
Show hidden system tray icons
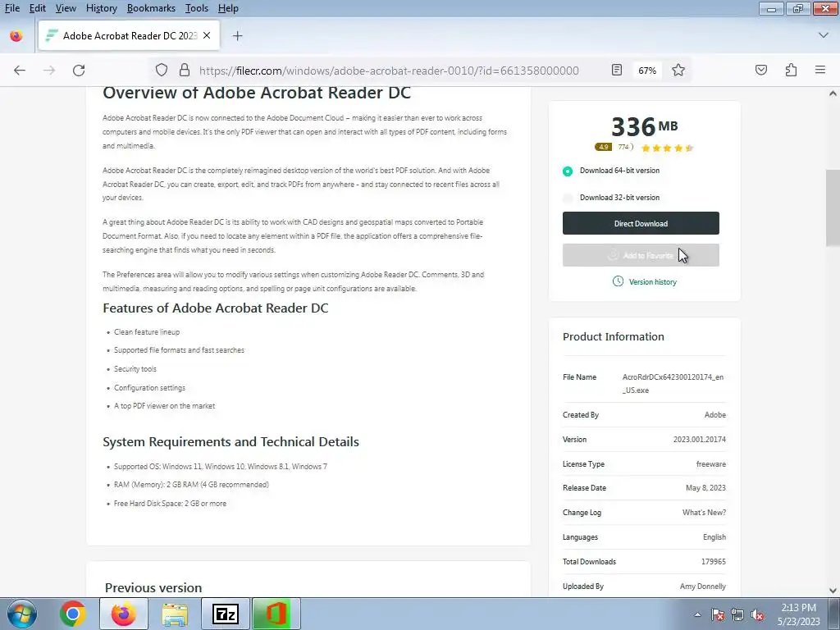(697, 614)
